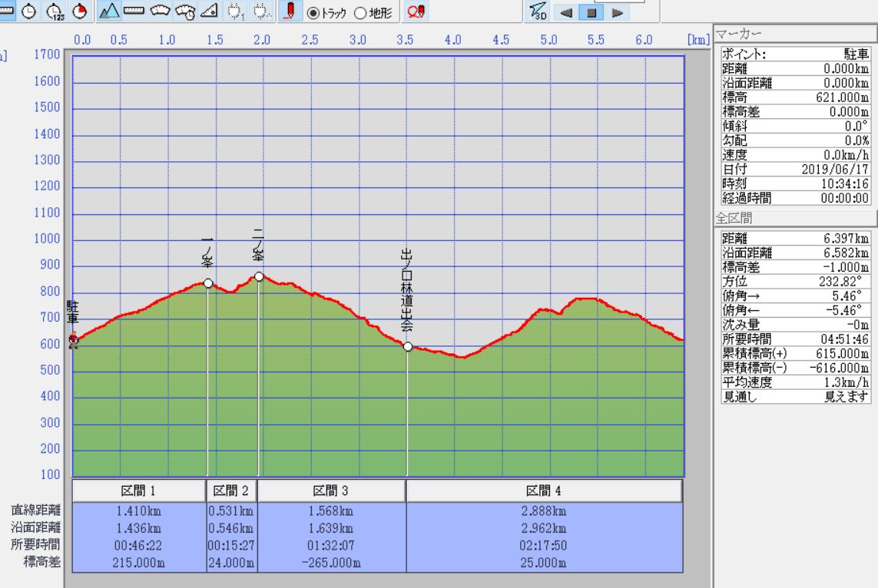Viewport: 878px width, 588px height.
Task: Click the 見通し 見えます value
Action: (x=846, y=397)
